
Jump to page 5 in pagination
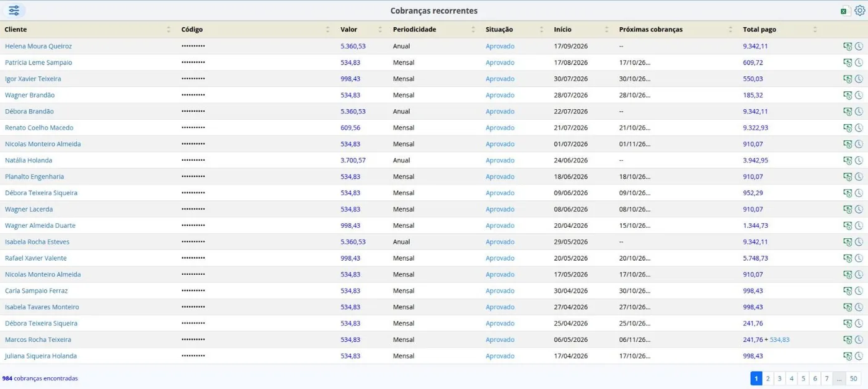click(x=804, y=378)
